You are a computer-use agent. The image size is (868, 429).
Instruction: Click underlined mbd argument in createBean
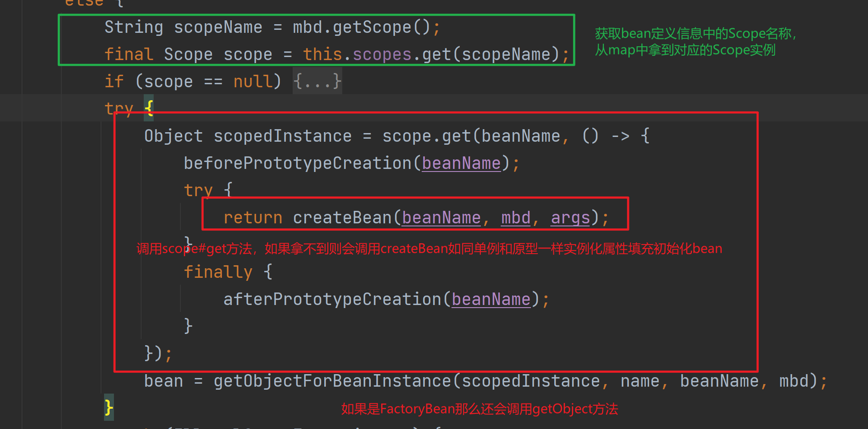pos(516,218)
